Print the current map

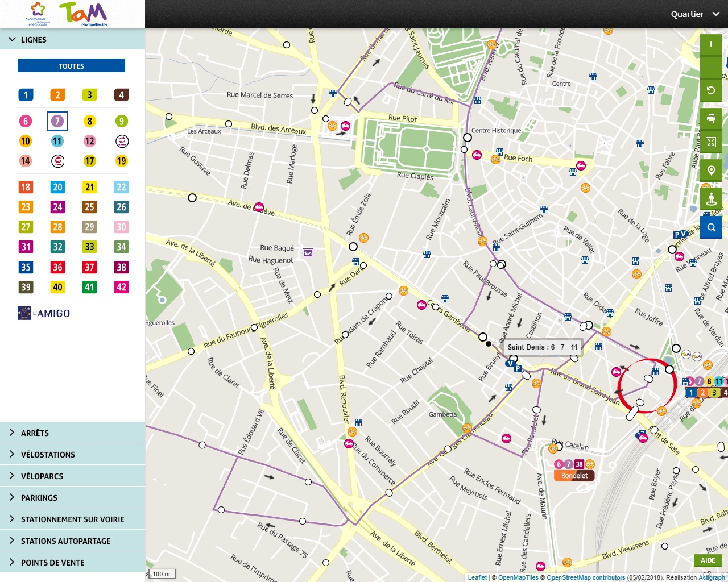pos(711,119)
